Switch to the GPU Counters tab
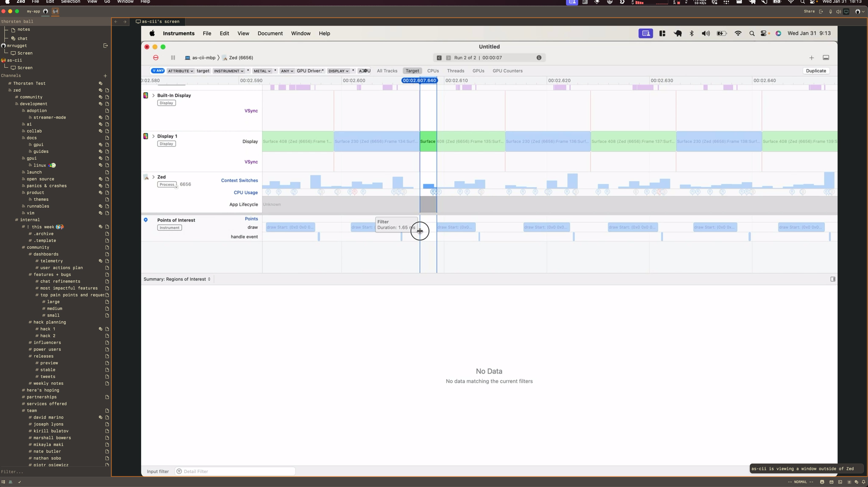868x487 pixels. (x=508, y=71)
